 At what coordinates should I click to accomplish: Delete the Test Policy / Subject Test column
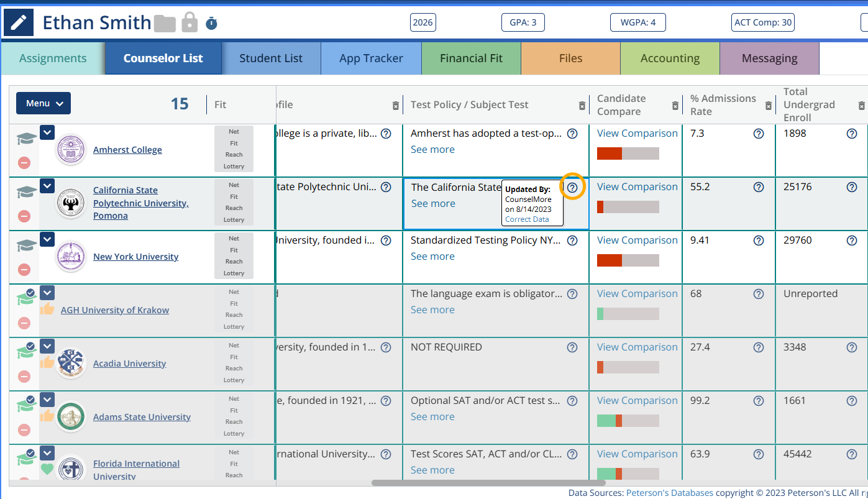coord(582,106)
